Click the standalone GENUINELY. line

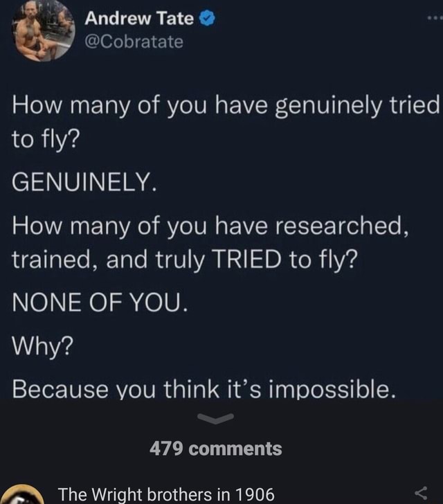point(84,181)
